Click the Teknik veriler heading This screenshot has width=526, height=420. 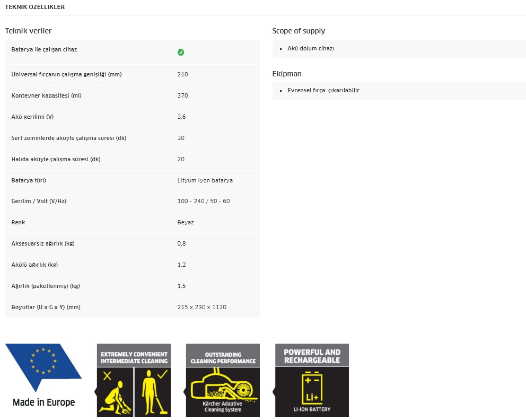pyautogui.click(x=28, y=31)
